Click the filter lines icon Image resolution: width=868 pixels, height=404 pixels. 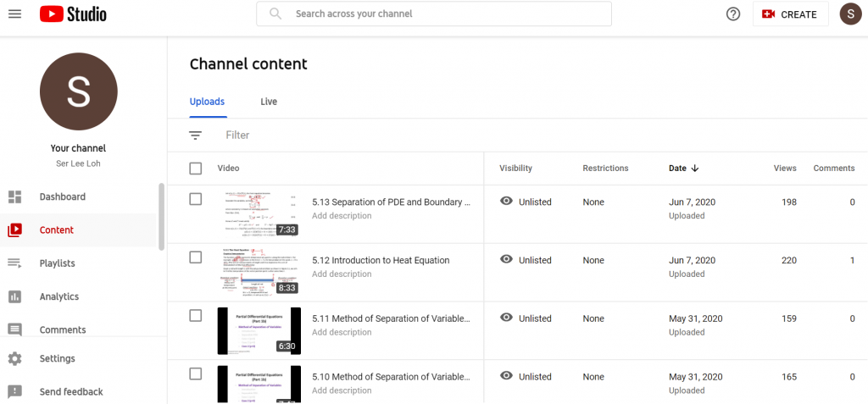point(196,136)
